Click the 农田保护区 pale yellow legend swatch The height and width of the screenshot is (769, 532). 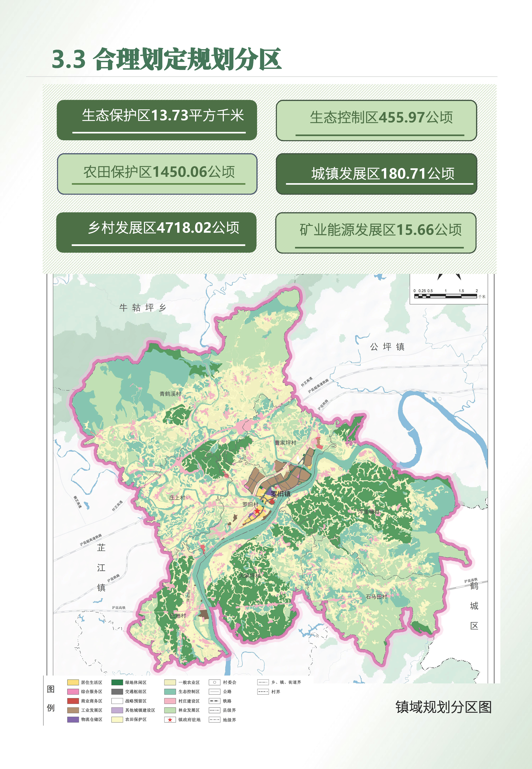pos(117,720)
